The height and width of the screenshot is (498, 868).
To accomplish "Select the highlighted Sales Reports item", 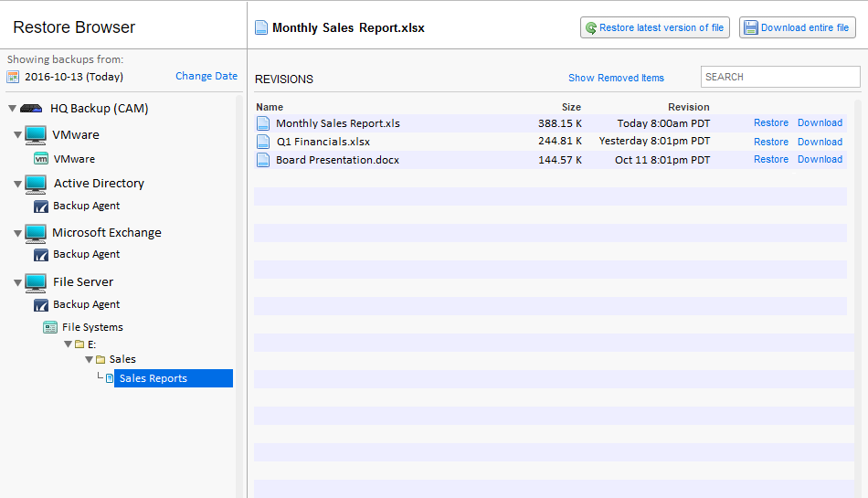I will (x=174, y=378).
